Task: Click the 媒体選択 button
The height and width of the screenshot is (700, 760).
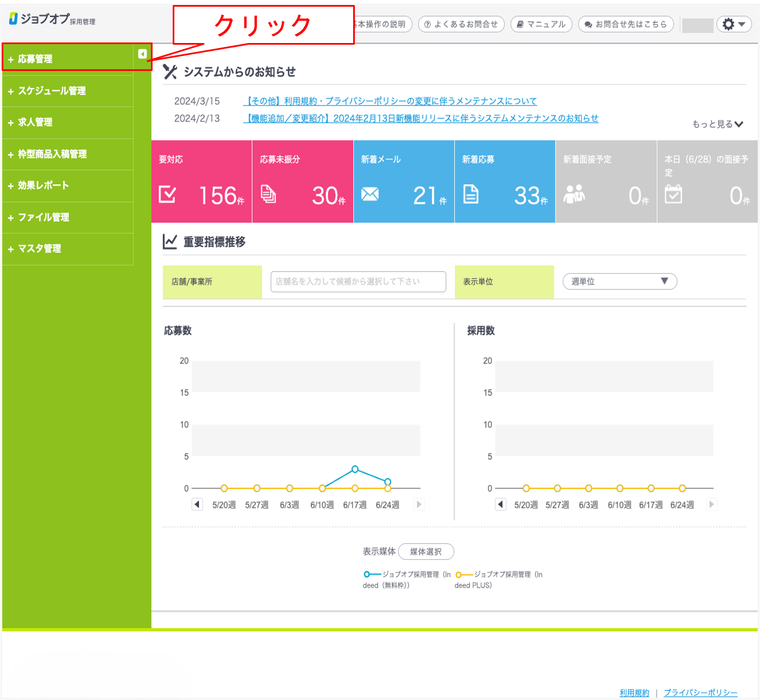Action: (426, 551)
